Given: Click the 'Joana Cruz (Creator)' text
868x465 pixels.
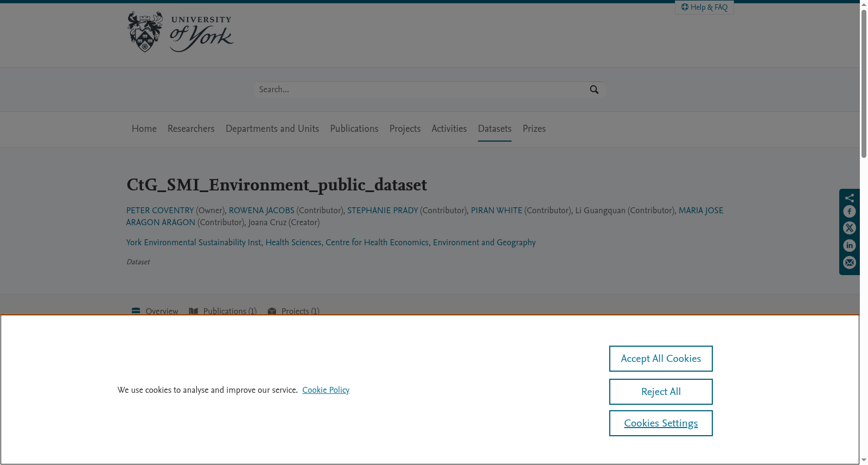Looking at the screenshot, I should click(284, 222).
